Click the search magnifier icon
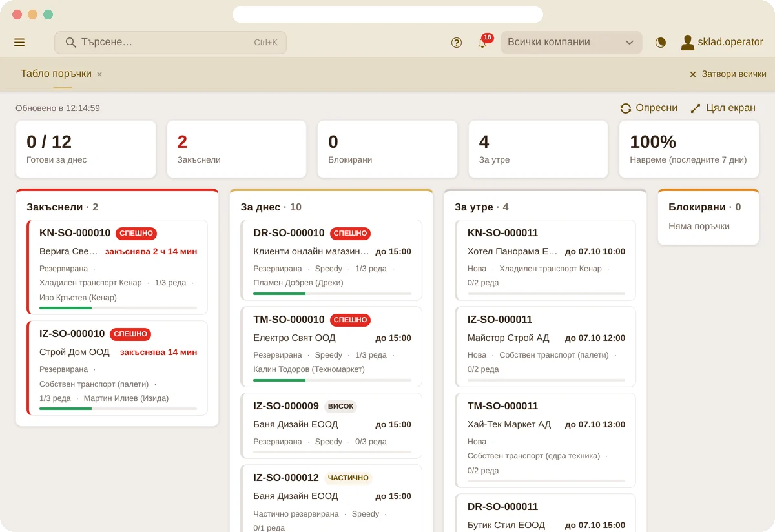This screenshot has width=775, height=532. [71, 43]
